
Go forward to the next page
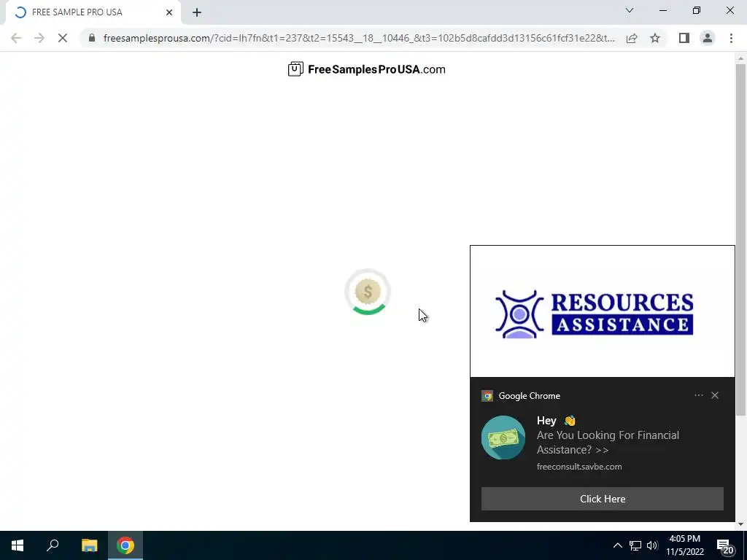(39, 38)
